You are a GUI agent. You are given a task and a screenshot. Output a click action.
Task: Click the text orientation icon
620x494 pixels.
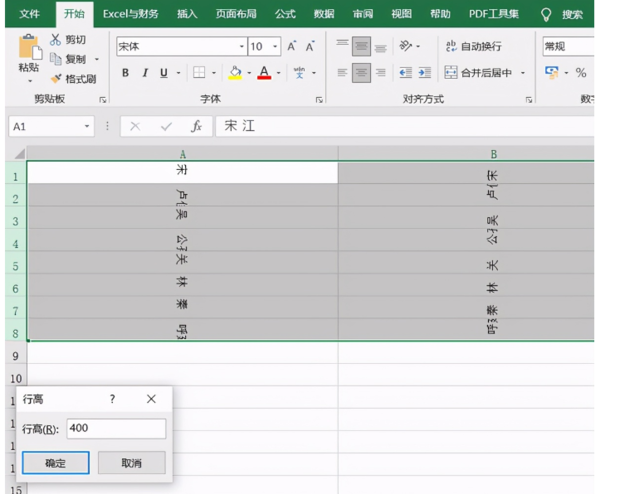coord(406,46)
